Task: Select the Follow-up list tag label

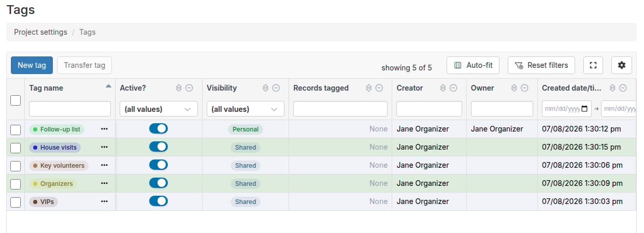Action: (x=57, y=129)
